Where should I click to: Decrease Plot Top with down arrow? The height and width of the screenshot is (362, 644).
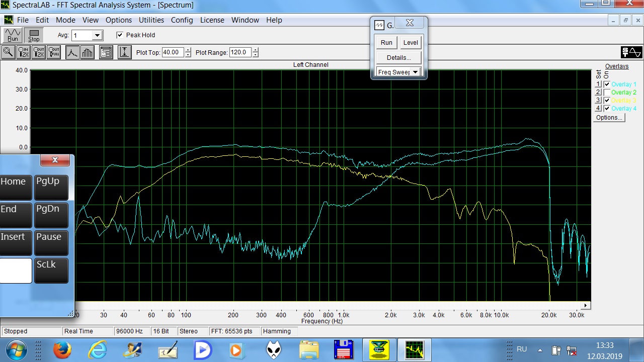(188, 55)
